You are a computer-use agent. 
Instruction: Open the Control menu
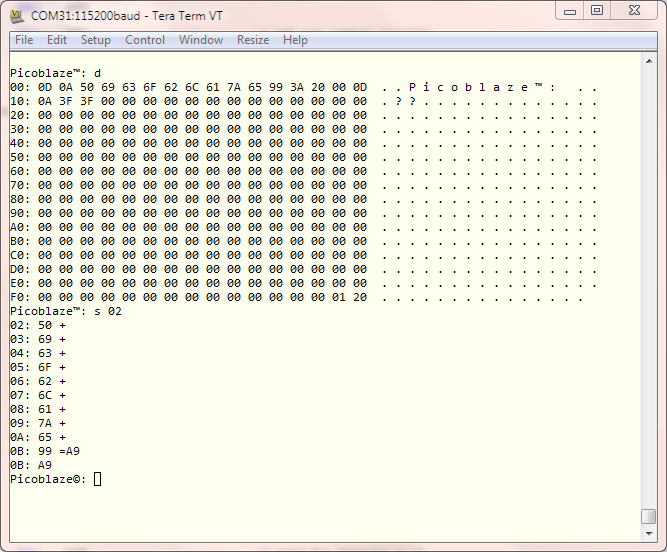click(145, 40)
